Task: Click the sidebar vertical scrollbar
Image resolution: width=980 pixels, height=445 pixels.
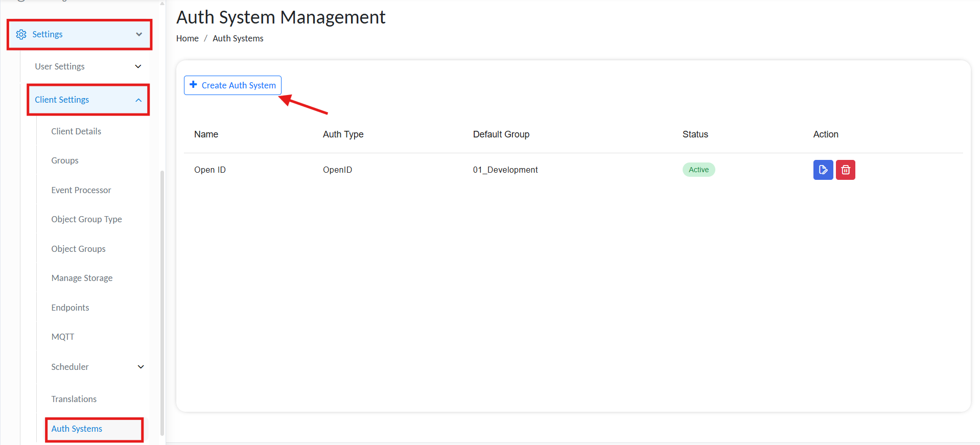Action: tap(162, 301)
